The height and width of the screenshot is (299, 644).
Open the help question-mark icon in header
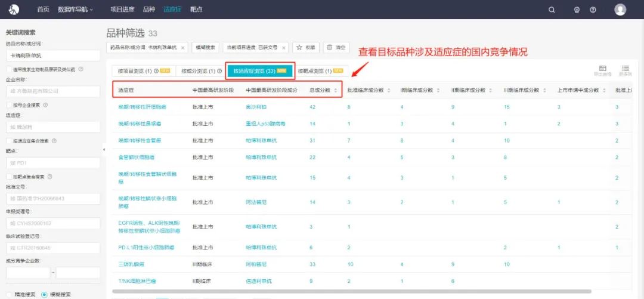click(x=593, y=10)
